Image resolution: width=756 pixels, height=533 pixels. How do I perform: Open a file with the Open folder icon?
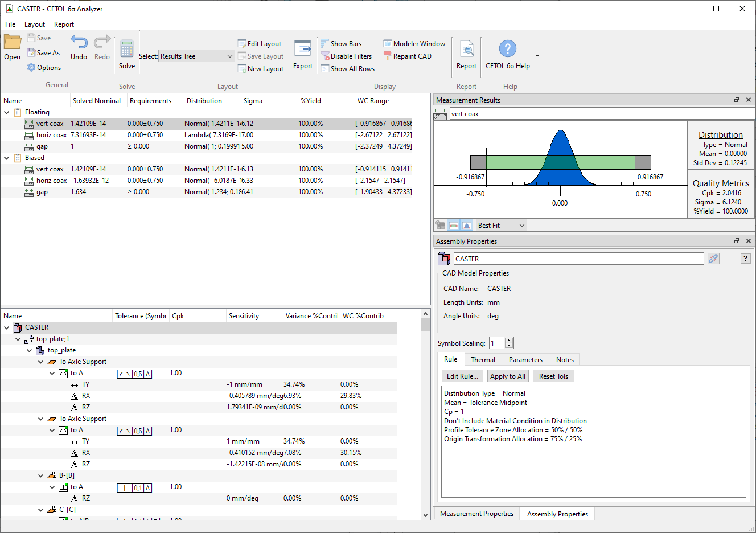tap(12, 43)
